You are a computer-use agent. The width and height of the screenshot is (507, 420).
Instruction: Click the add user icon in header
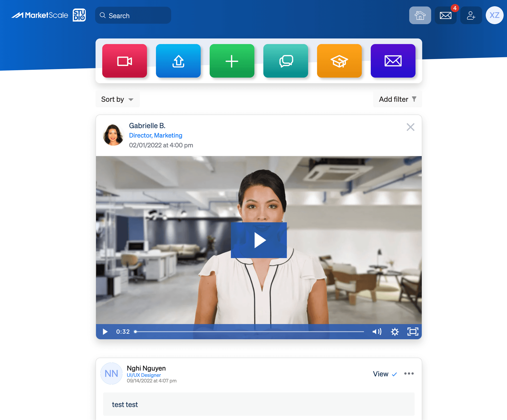pos(471,15)
